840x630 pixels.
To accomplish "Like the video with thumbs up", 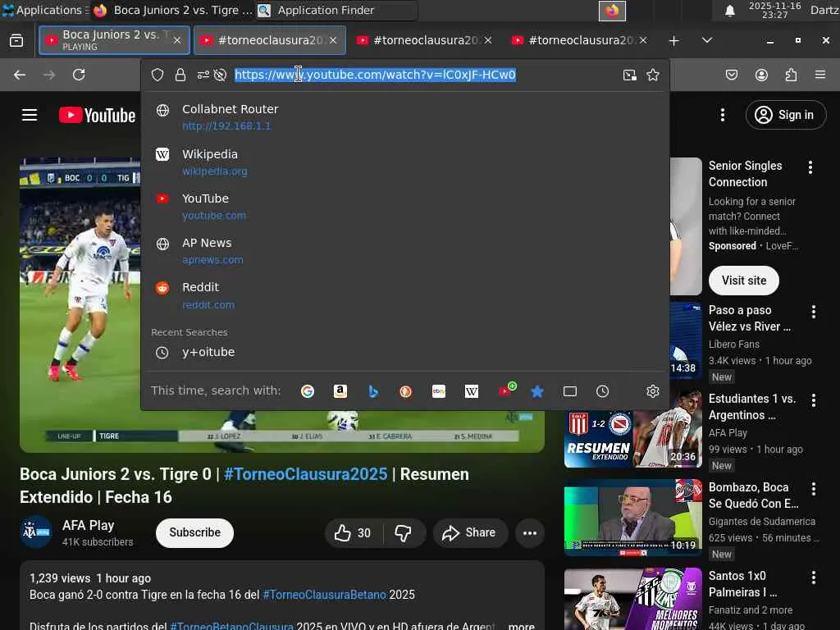I will coord(353,533).
